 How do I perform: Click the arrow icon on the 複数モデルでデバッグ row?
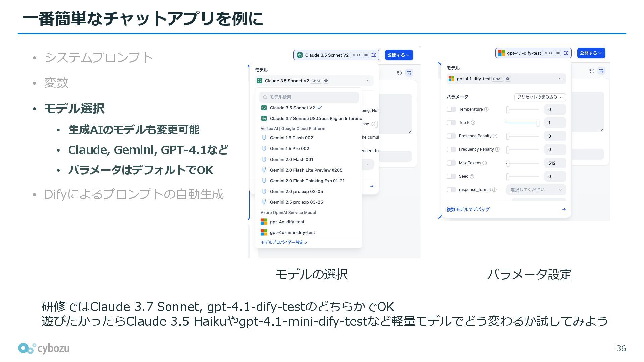point(564,209)
